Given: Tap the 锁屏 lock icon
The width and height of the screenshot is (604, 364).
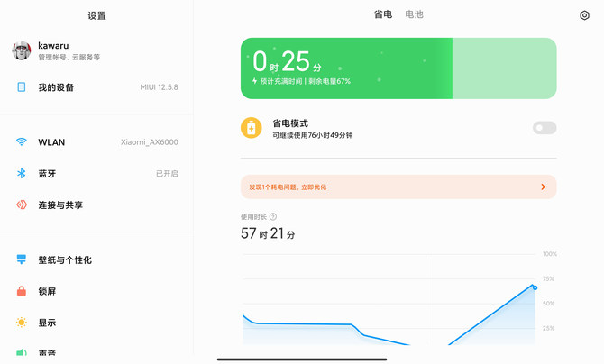Looking at the screenshot, I should [22, 291].
